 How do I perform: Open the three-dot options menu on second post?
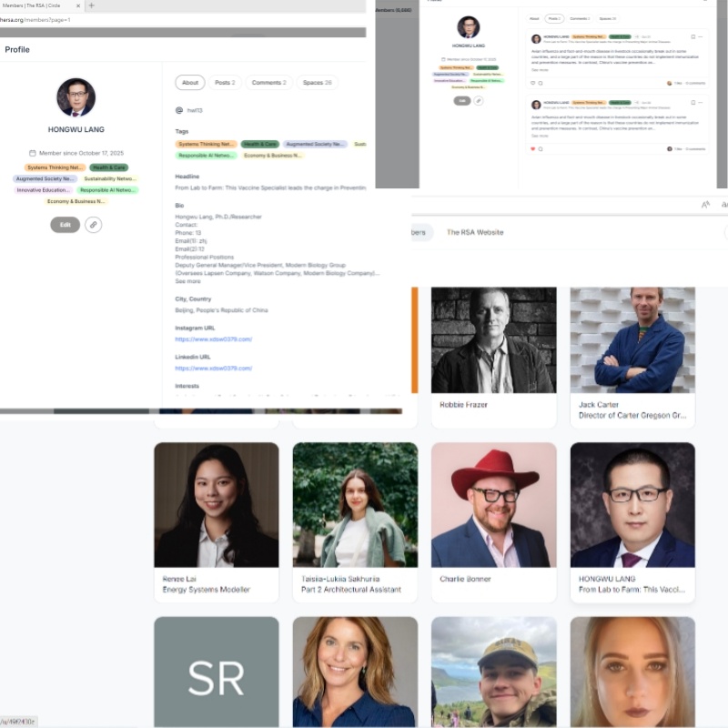pos(701,103)
